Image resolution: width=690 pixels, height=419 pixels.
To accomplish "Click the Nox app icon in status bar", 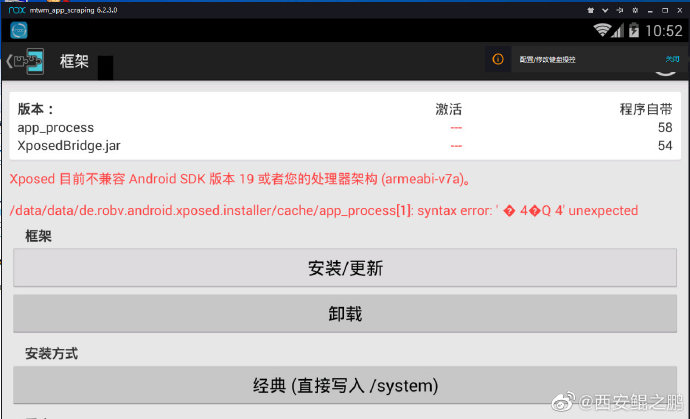I will click(x=19, y=30).
